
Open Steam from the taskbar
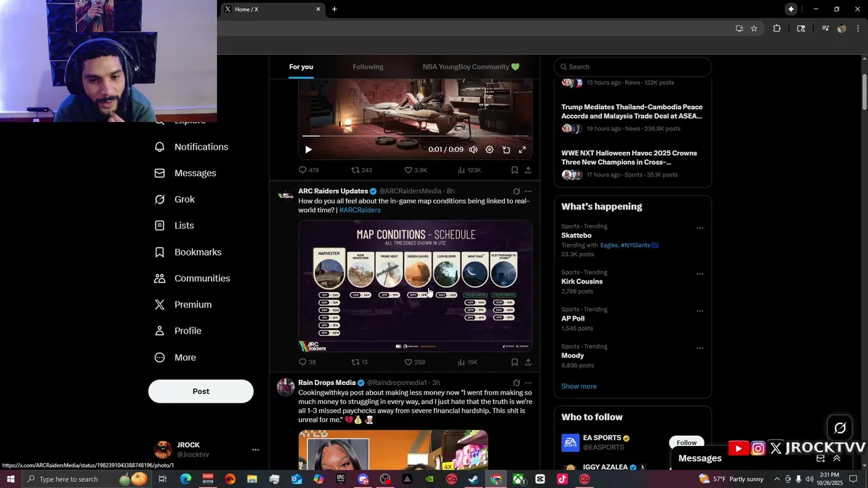point(473,479)
